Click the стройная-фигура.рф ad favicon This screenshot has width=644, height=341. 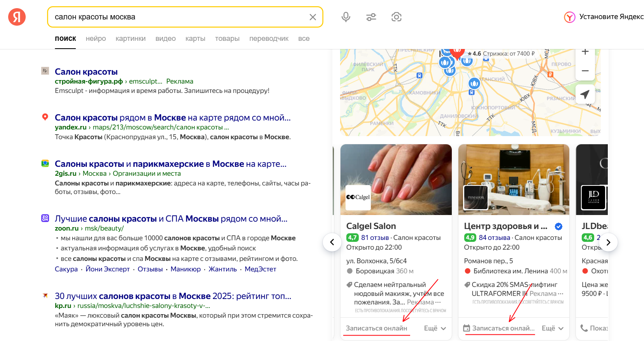pos(45,71)
